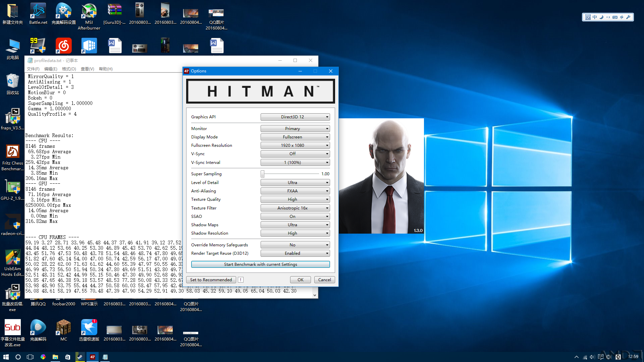Click Cancel in the Options dialog
The image size is (644, 362).
(324, 280)
